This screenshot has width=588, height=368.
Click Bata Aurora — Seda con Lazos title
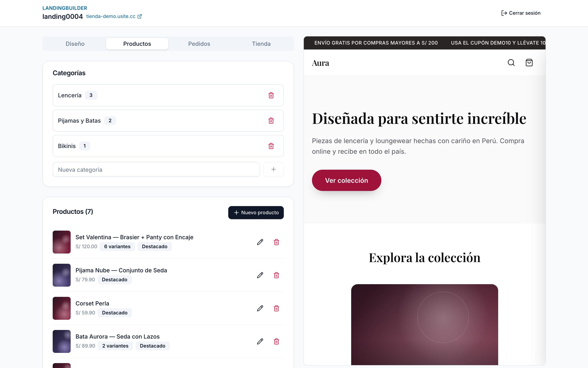point(118,336)
